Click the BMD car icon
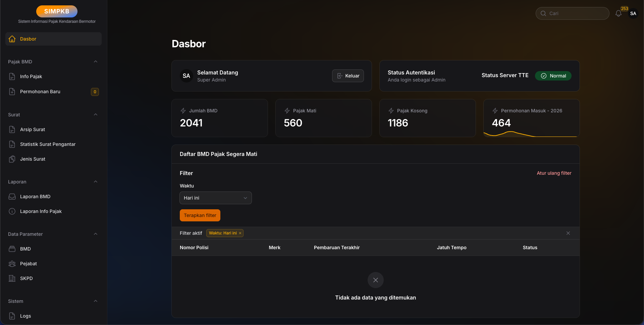 coord(12,249)
